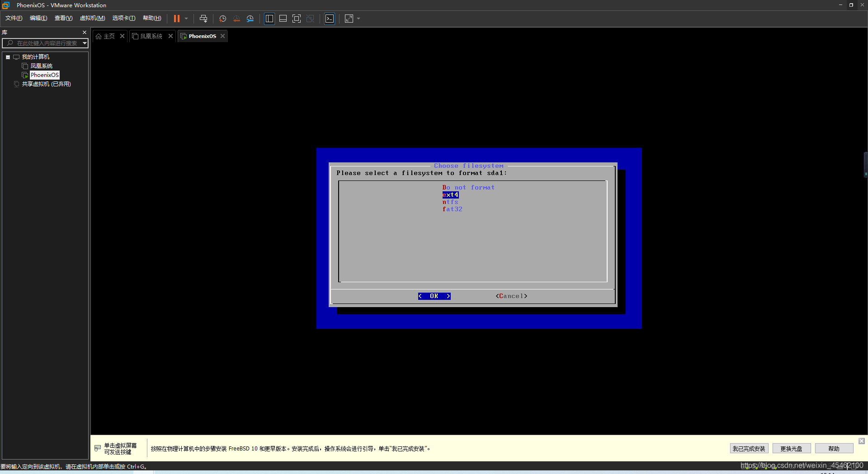This screenshot has height=474, width=868.
Task: Select 共享虚拟机 (已弃用) in the library
Action: click(47, 84)
